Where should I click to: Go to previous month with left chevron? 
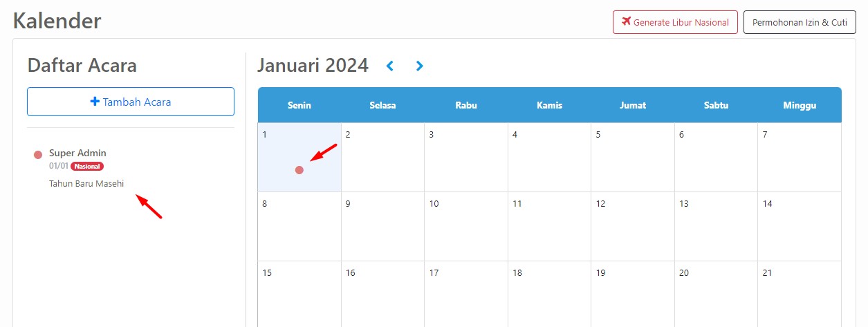pyautogui.click(x=390, y=66)
